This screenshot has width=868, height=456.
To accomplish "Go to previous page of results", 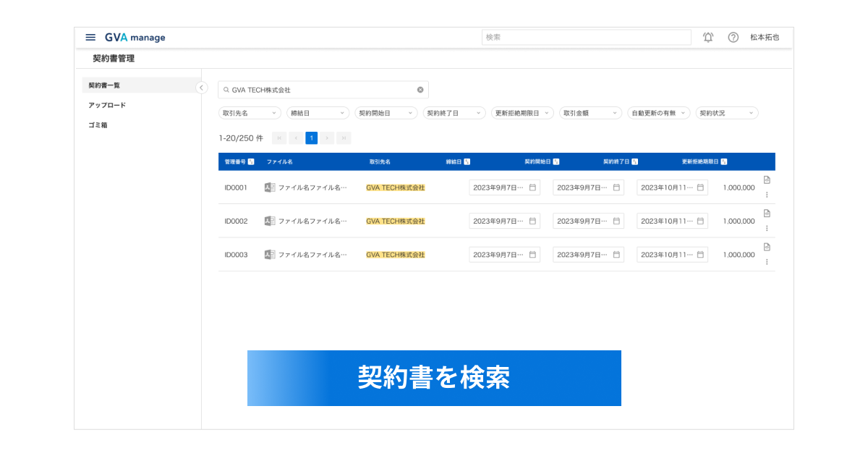I will pos(296,138).
